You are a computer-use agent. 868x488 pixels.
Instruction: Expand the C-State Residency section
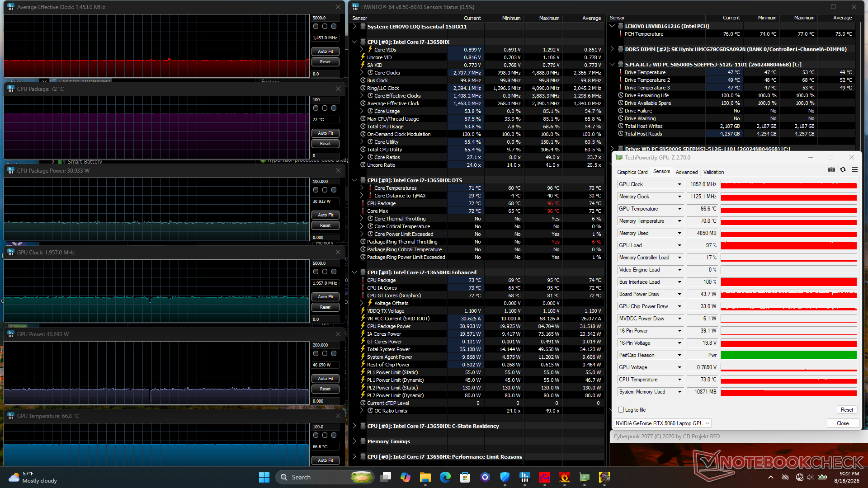tap(354, 426)
